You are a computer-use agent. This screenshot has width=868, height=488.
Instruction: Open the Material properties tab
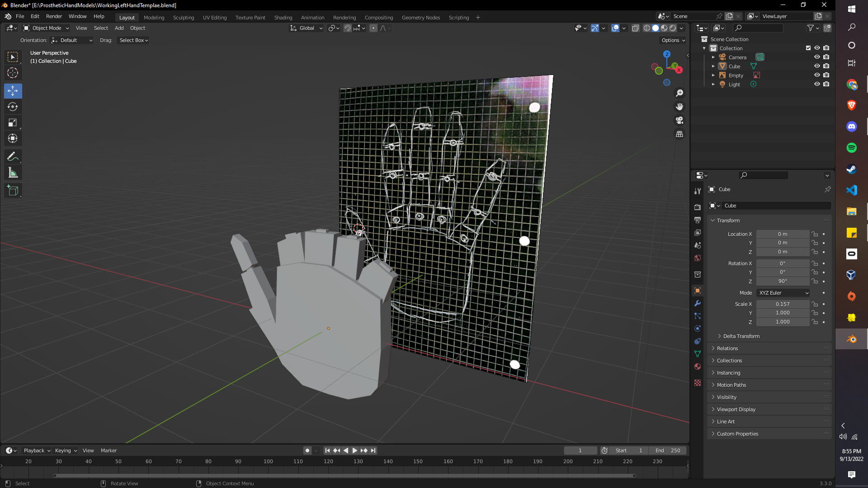(x=698, y=366)
